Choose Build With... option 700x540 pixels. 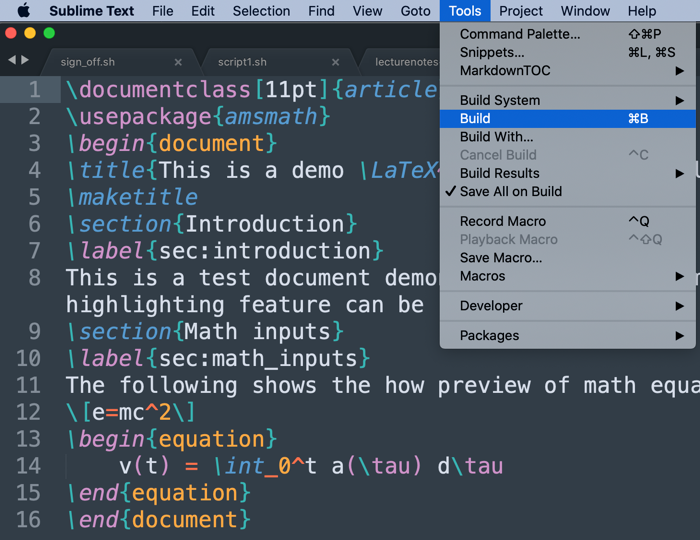tap(567, 137)
